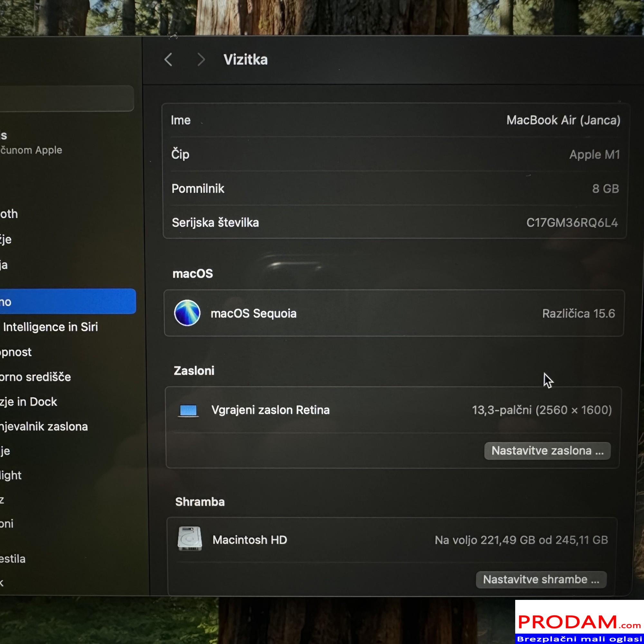Select the screen saver (zaslona) sidebar item
Viewport: 644px width, 644px height.
pyautogui.click(x=43, y=427)
